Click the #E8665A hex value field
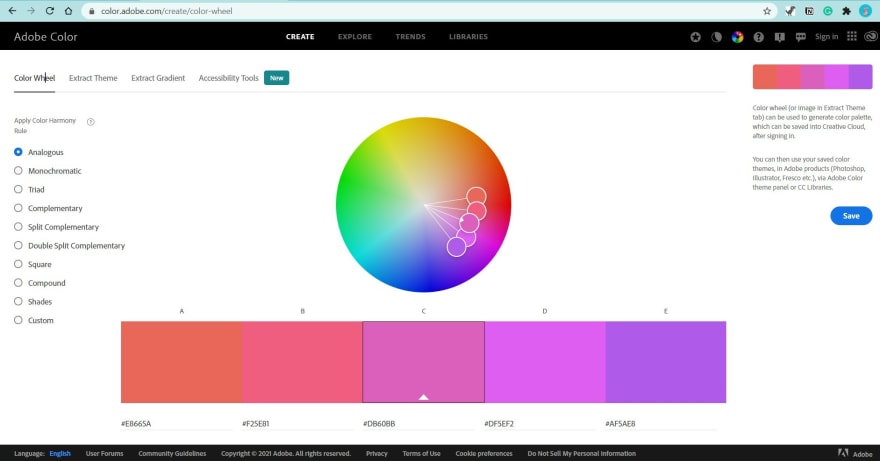 176,423
